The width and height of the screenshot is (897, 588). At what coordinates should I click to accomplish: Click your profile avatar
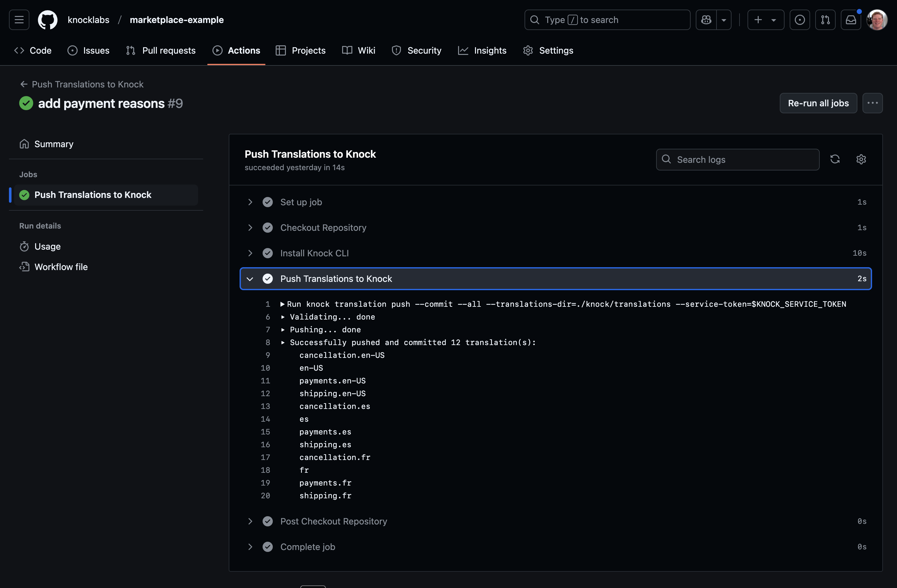click(x=877, y=19)
